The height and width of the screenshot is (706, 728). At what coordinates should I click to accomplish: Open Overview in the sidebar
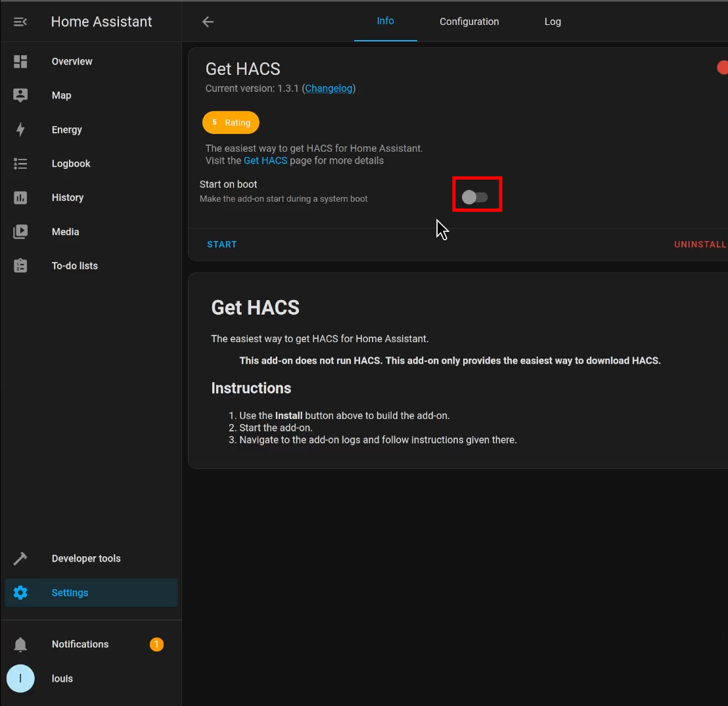[x=91, y=61]
